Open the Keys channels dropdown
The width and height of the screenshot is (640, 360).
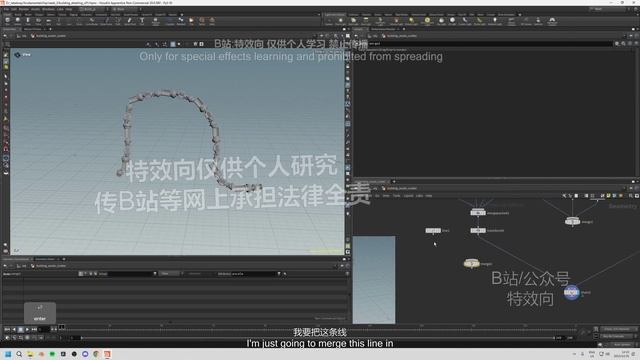[x=616, y=329]
